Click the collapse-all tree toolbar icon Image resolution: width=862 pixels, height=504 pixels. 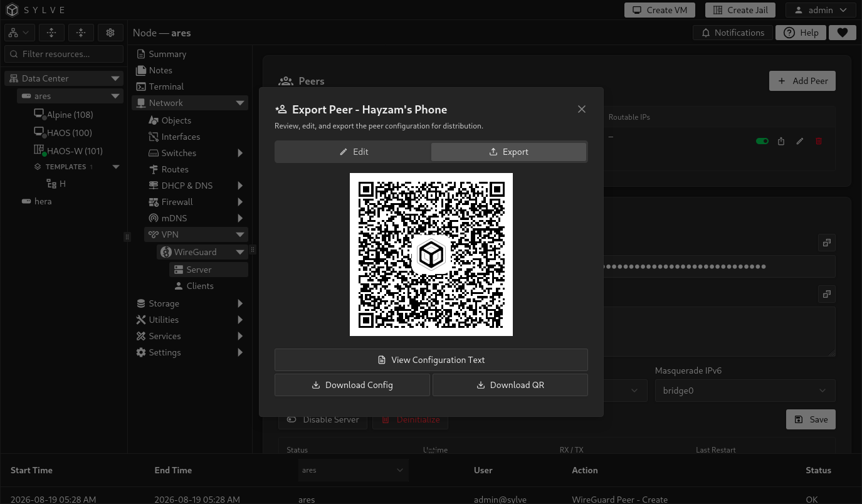coord(81,33)
